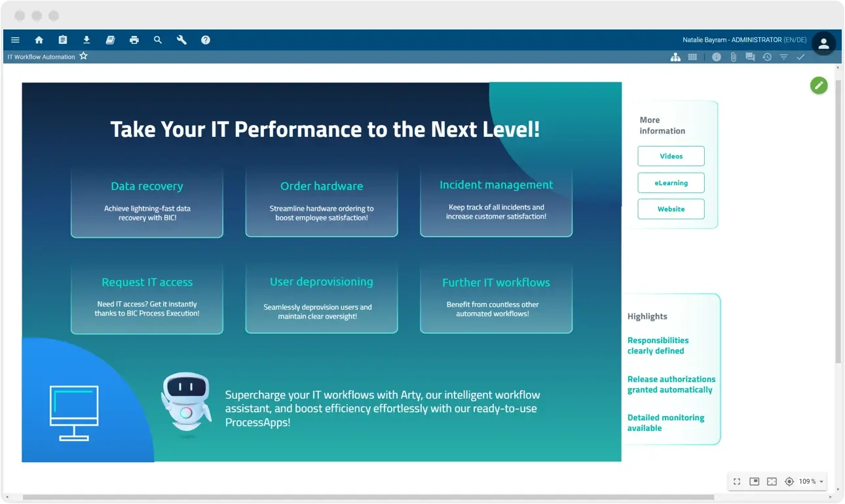Click the IT Workflow Automation breadcrumb title
The height and width of the screenshot is (504, 845).
(41, 57)
